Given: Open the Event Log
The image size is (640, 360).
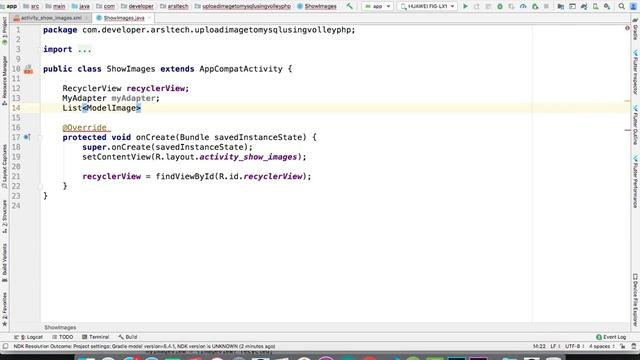Looking at the screenshot, I should [611, 337].
